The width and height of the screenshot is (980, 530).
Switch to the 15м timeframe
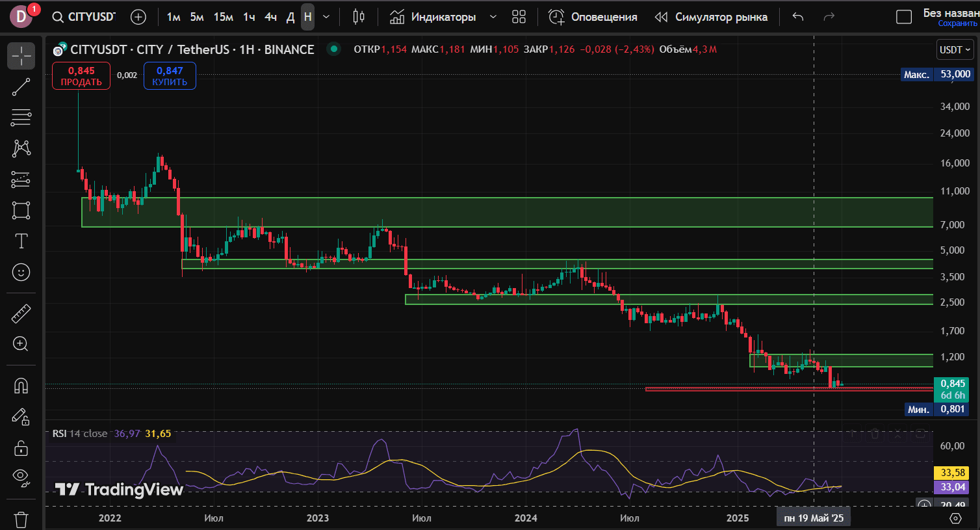pos(223,17)
